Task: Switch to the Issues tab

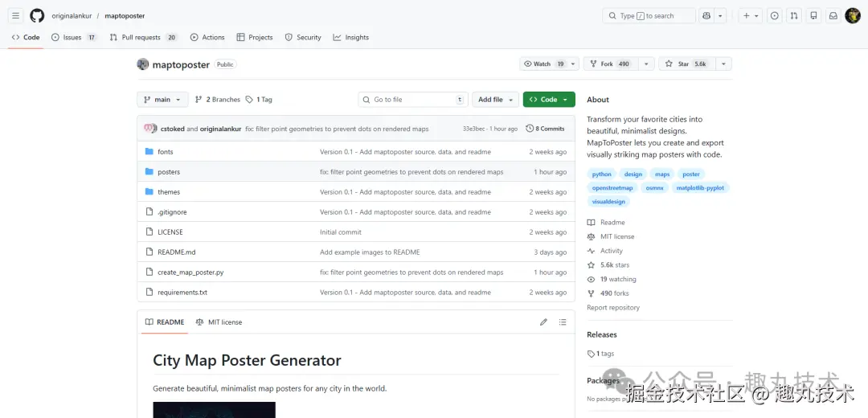Action: (74, 37)
